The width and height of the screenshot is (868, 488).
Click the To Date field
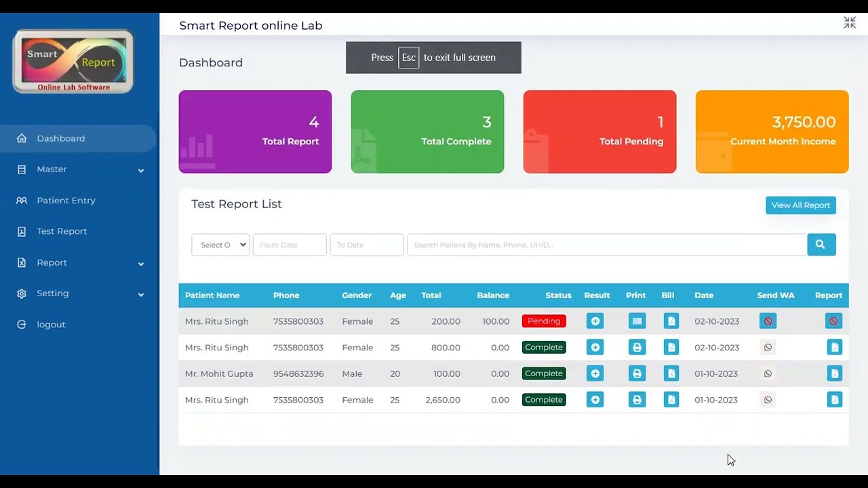pyautogui.click(x=367, y=245)
